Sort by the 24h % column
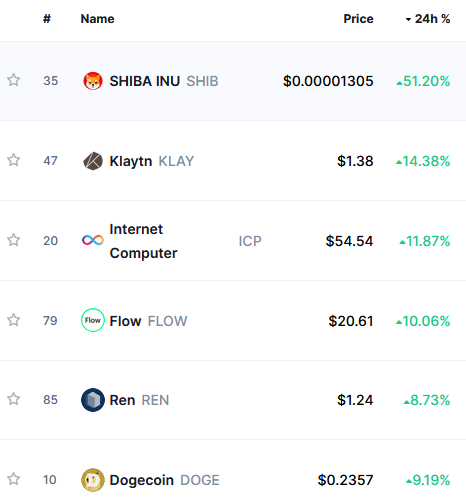 pyautogui.click(x=428, y=19)
